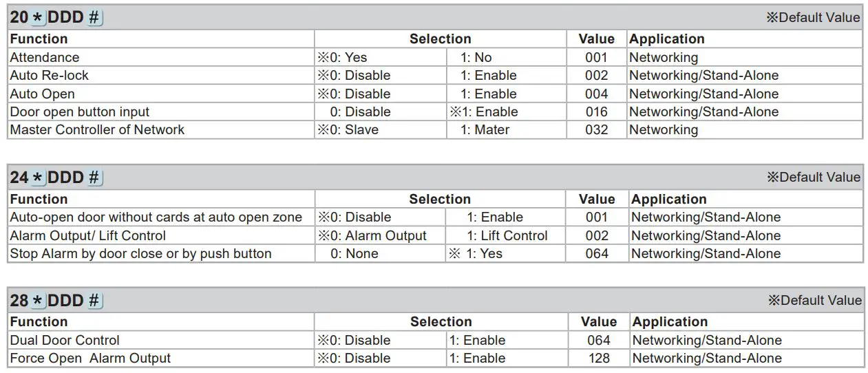Click the star key in the 20 DDD header

[38, 18]
